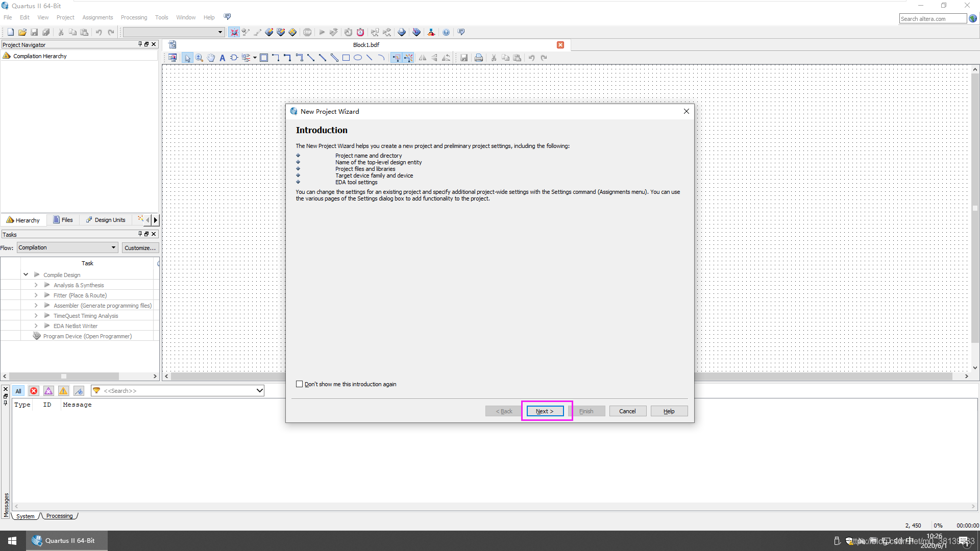Viewport: 980px width, 551px height.
Task: Cancel the New Project Wizard
Action: [627, 411]
